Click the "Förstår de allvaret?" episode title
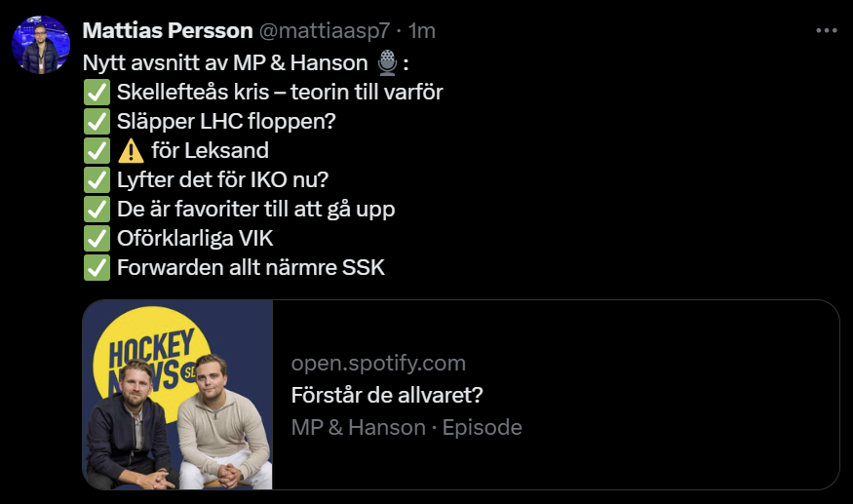Image resolution: width=853 pixels, height=504 pixels. (387, 395)
